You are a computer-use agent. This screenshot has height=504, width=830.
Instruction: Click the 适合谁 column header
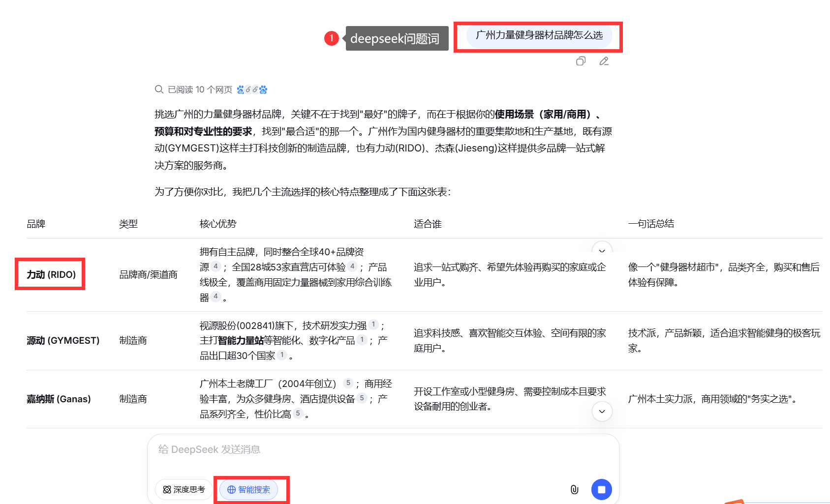[428, 224]
